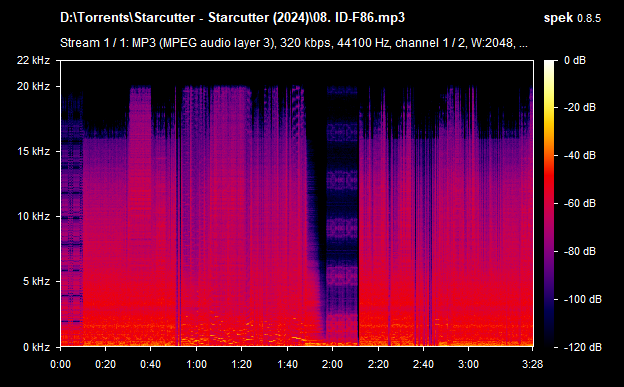Click the 0 dB legend label
Viewport: 624px width, 387px height.
point(575,60)
